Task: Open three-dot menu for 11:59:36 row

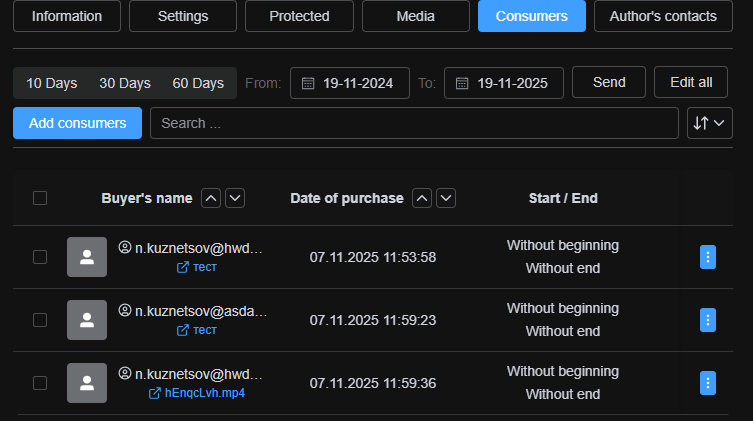Action: (x=707, y=383)
